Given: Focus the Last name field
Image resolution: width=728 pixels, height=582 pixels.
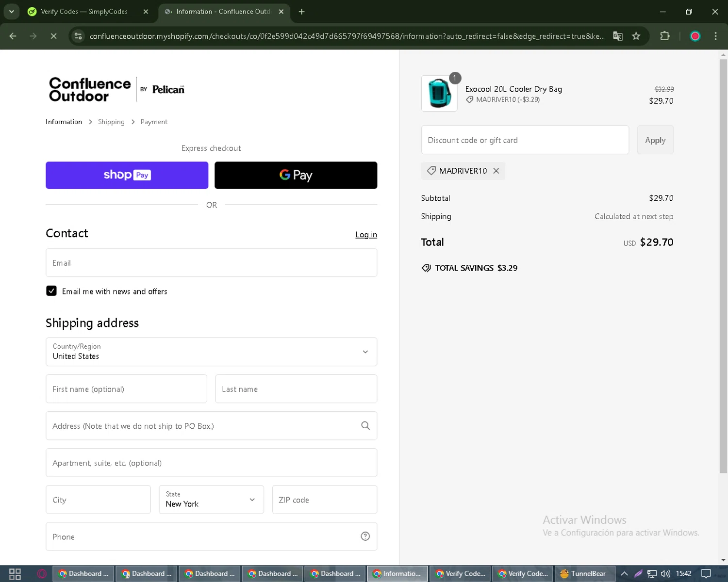Looking at the screenshot, I should (296, 389).
